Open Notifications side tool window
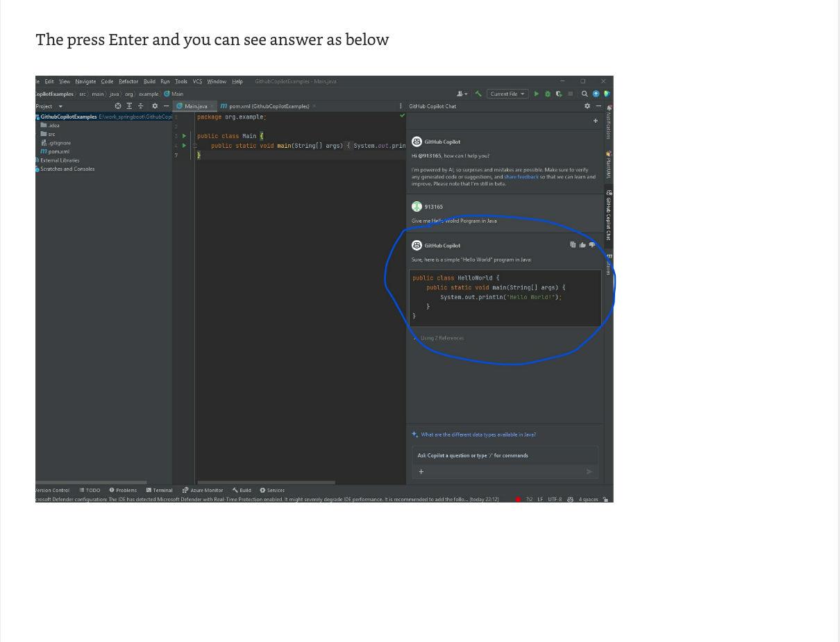Image resolution: width=840 pixels, height=642 pixels. click(609, 122)
